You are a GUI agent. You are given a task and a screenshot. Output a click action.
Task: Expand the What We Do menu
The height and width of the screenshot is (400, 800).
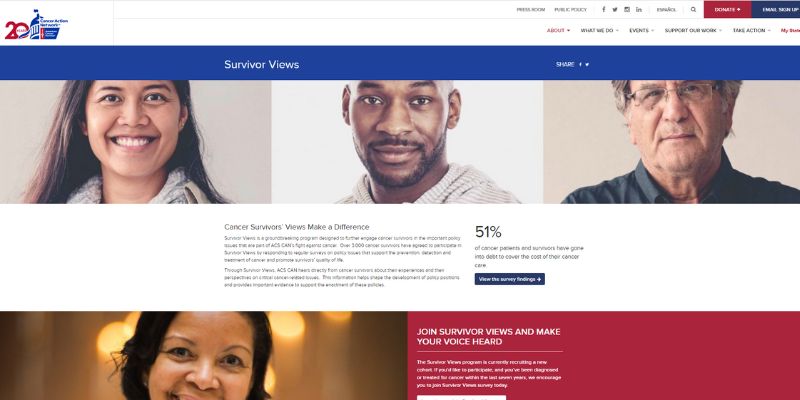tap(599, 31)
